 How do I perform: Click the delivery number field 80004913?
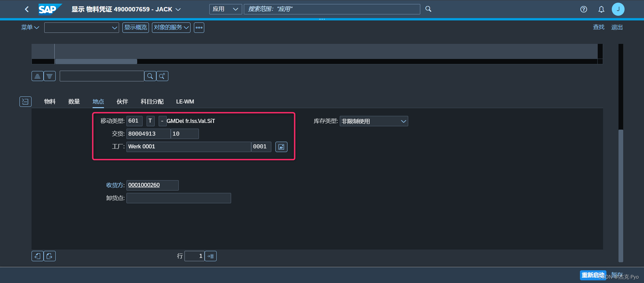tap(148, 134)
